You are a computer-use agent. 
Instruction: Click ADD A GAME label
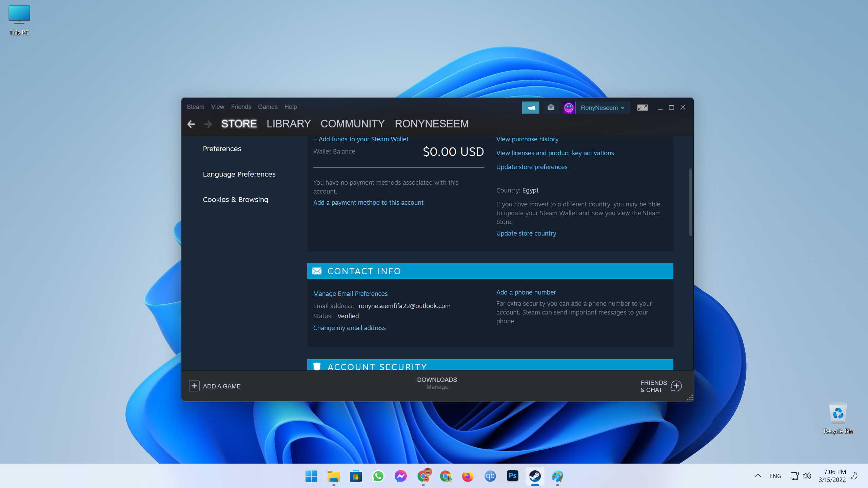click(222, 386)
